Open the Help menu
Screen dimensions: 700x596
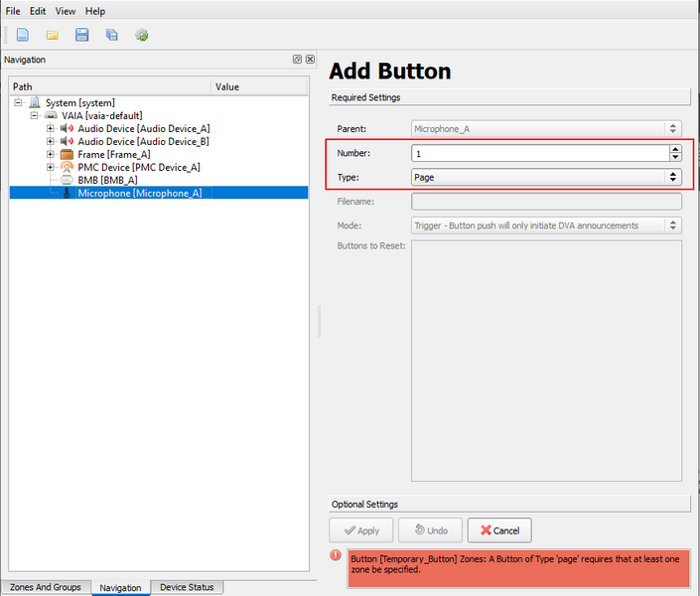[x=95, y=11]
